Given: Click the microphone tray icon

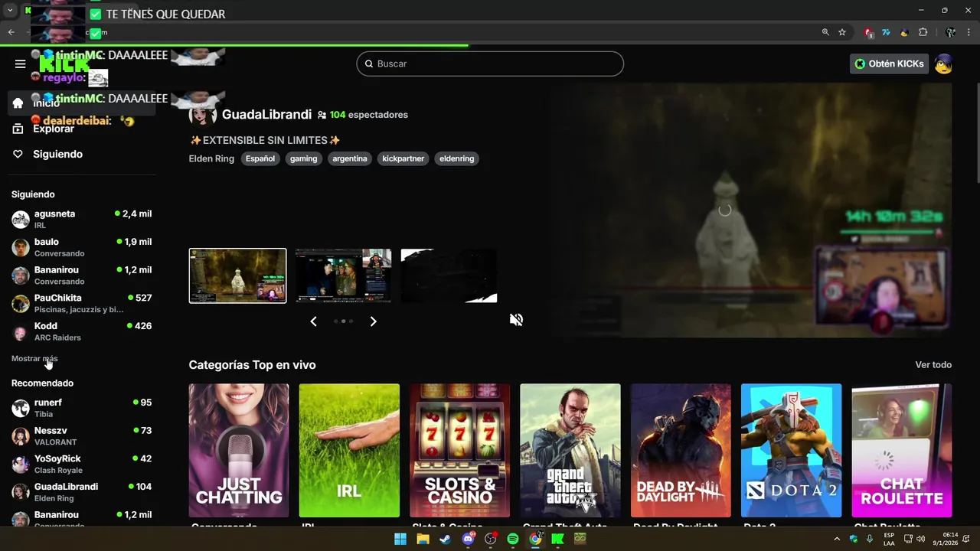Looking at the screenshot, I should pyautogui.click(x=871, y=539).
